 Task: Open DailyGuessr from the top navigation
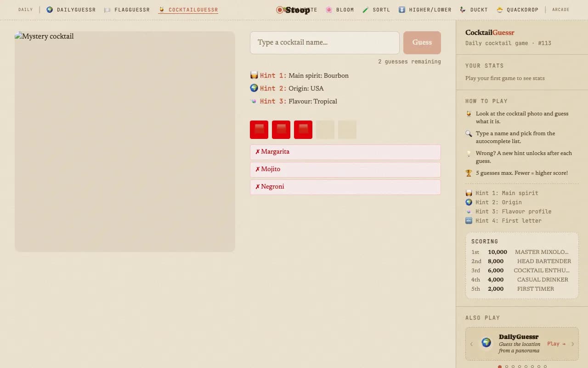coord(71,10)
